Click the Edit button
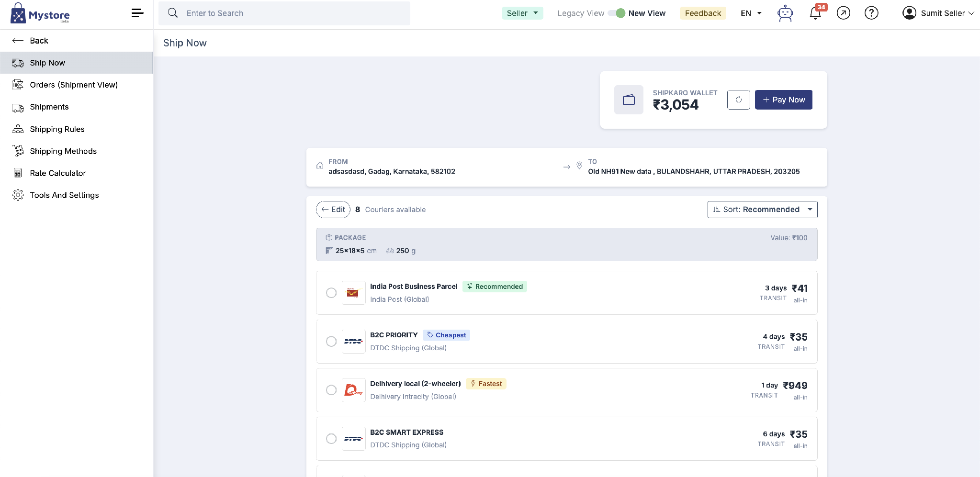The image size is (980, 477). pyautogui.click(x=333, y=210)
